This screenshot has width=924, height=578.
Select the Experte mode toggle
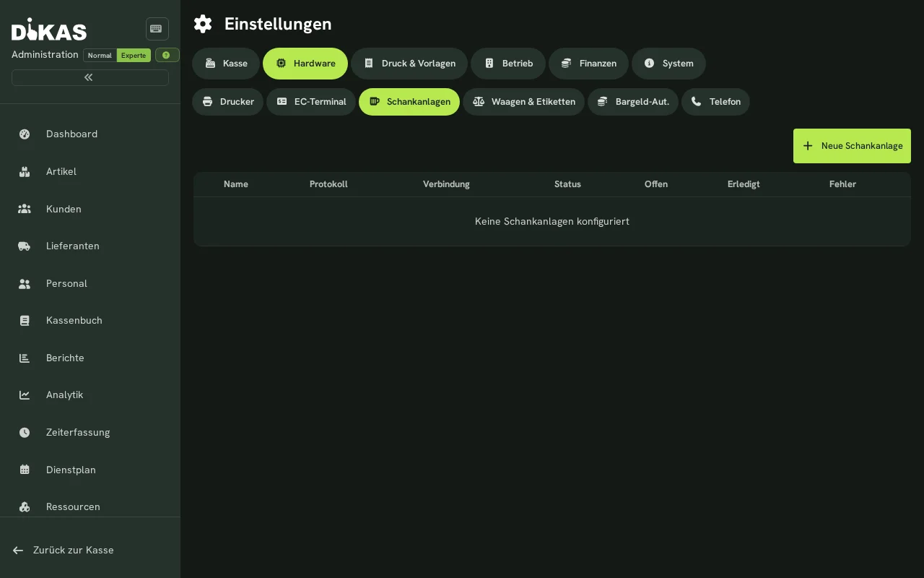click(x=134, y=55)
